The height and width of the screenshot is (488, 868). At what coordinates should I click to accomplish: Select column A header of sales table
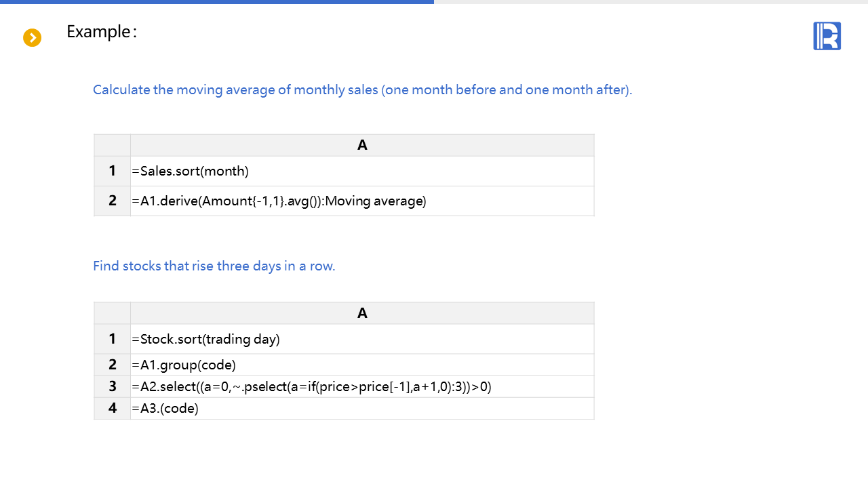[362, 145]
